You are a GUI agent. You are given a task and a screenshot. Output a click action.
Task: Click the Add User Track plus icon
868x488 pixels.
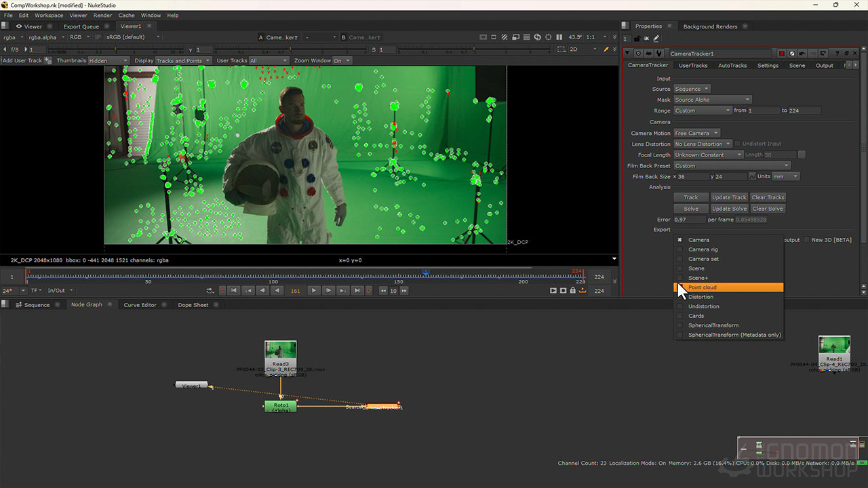pos(47,60)
